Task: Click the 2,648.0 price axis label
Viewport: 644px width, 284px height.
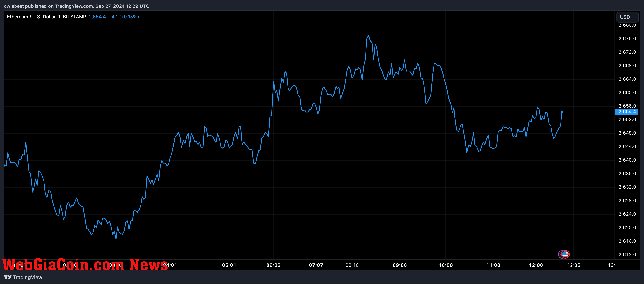Action: tap(627, 133)
